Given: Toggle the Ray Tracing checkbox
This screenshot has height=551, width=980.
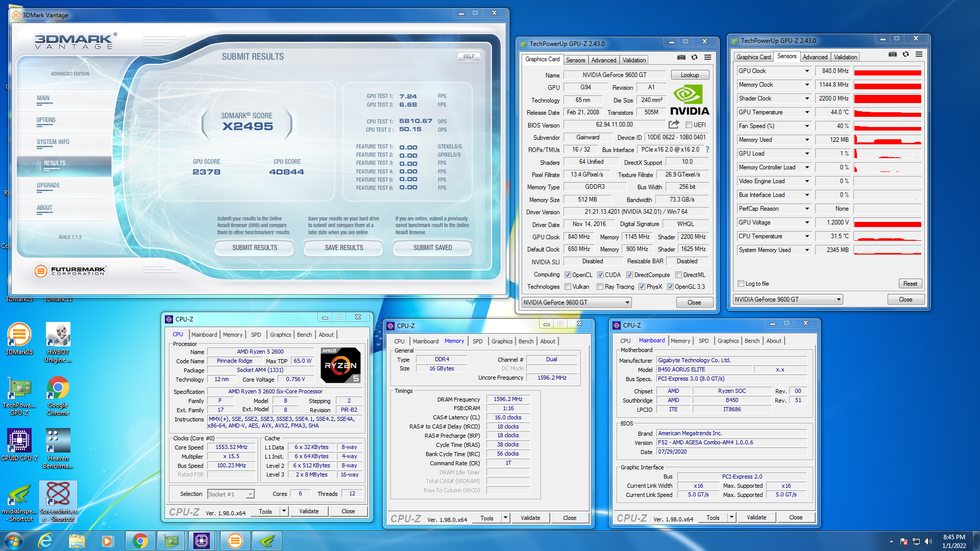Looking at the screenshot, I should point(600,287).
